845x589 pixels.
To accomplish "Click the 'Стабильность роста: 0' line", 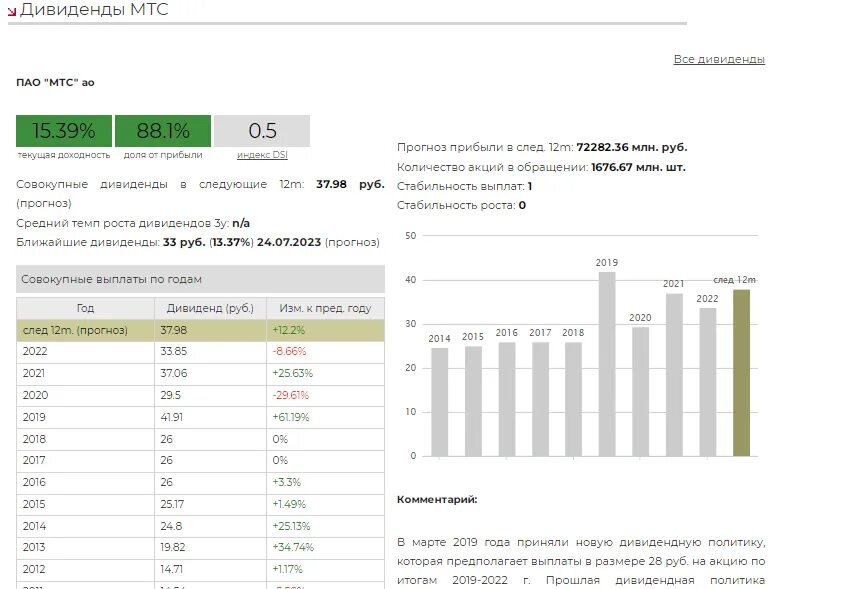I will (x=461, y=205).
